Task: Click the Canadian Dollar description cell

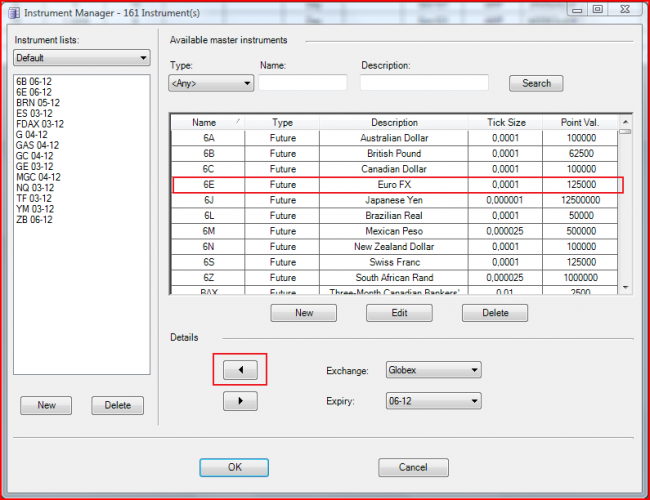Action: [394, 169]
